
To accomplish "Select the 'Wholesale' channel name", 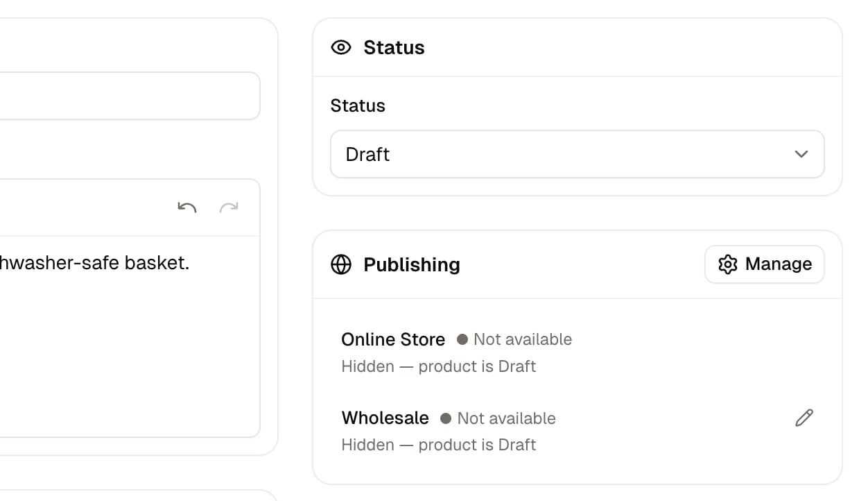I will tap(385, 418).
